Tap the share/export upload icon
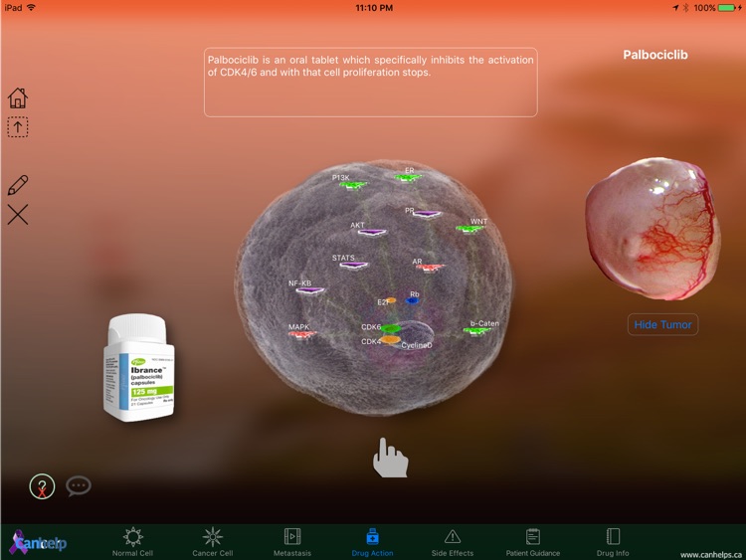 coord(18,127)
